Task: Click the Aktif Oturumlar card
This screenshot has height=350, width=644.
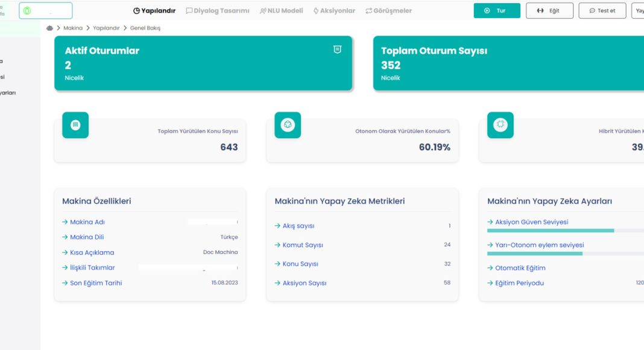Action: (x=203, y=63)
